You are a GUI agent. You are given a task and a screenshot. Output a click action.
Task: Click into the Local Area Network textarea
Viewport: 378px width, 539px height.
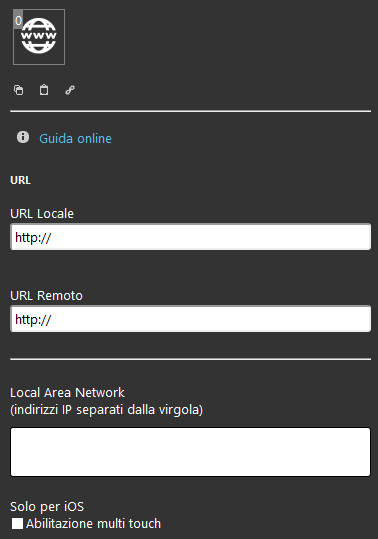pyautogui.click(x=191, y=452)
